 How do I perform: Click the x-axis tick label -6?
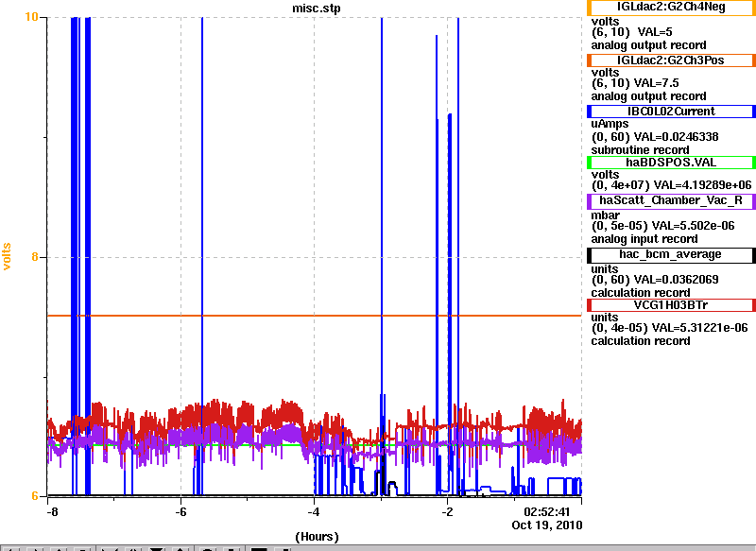pyautogui.click(x=180, y=512)
